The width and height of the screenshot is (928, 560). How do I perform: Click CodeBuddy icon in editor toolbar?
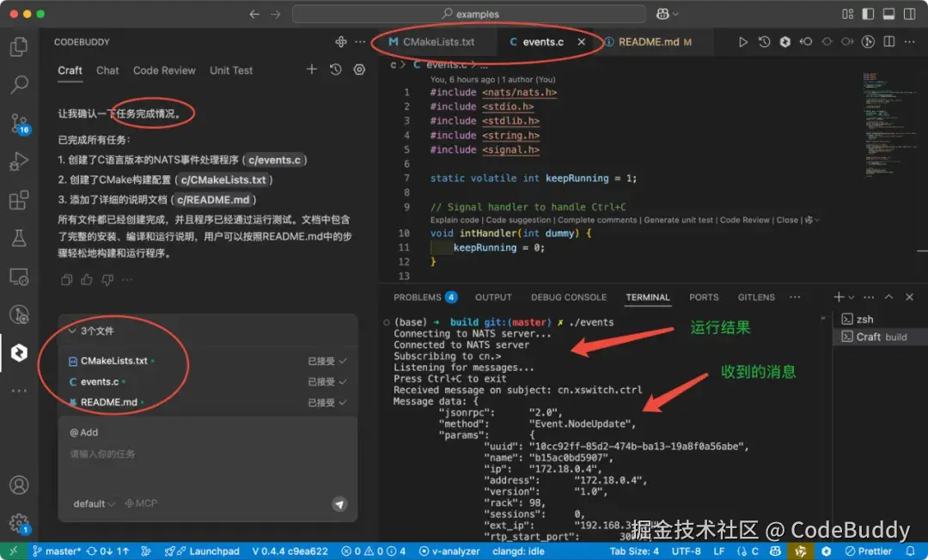point(785,42)
